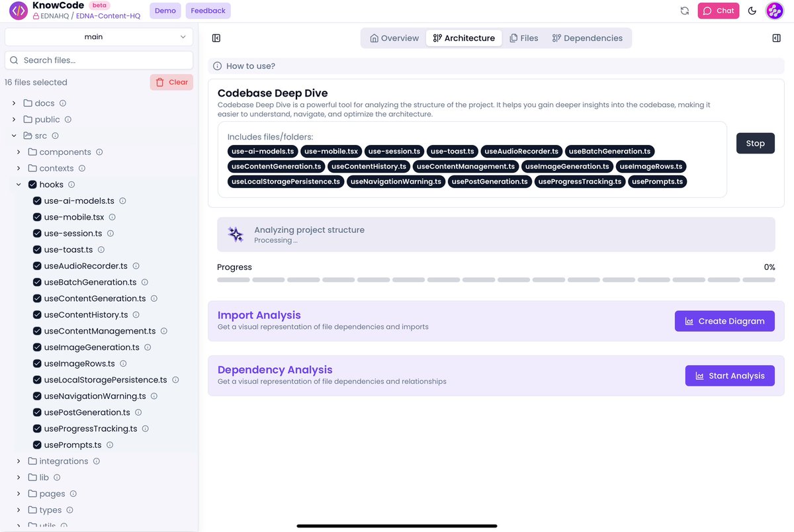794x532 pixels.
Task: Switch to the Files tab
Action: (523, 38)
